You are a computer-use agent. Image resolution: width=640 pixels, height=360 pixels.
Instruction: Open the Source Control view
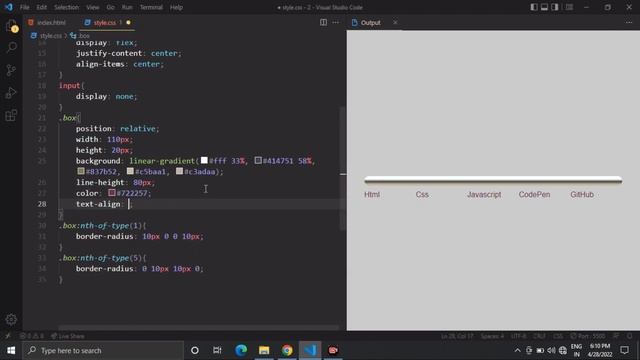tap(11, 70)
